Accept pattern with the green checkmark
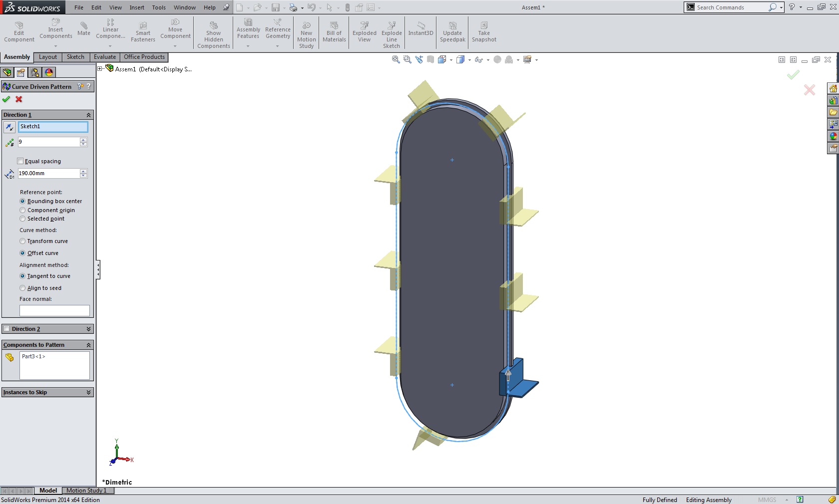 (6, 99)
